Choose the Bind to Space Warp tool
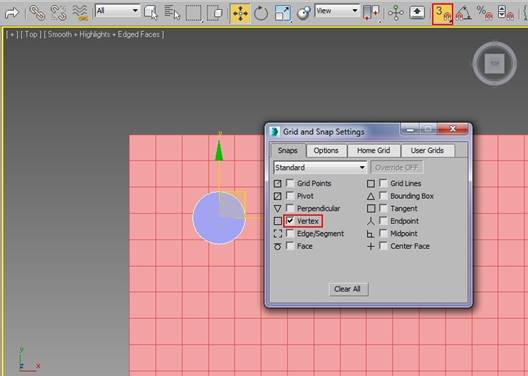Screen dimensions: 528x376 [80, 13]
